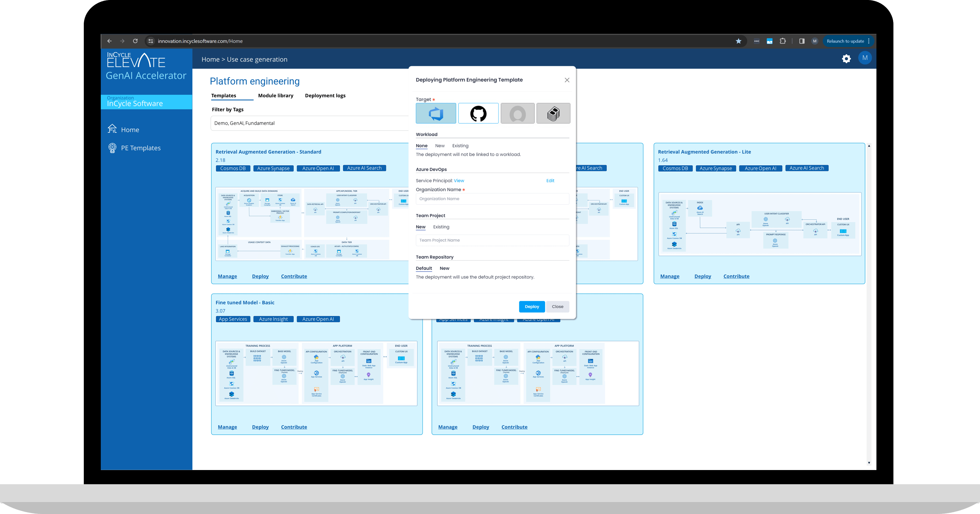Click the blue Deploy button in dialog
980x514 pixels.
pos(531,306)
